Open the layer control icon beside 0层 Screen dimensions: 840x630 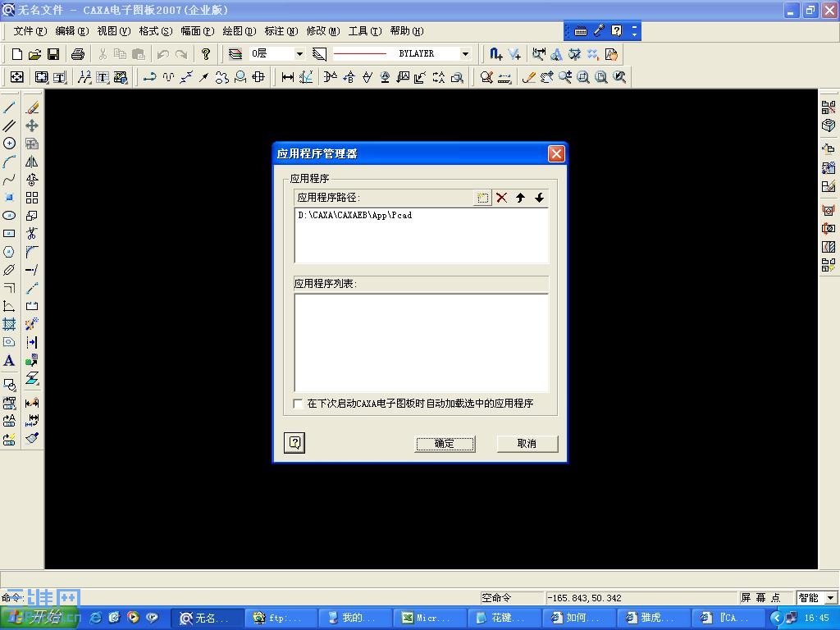tap(235, 53)
